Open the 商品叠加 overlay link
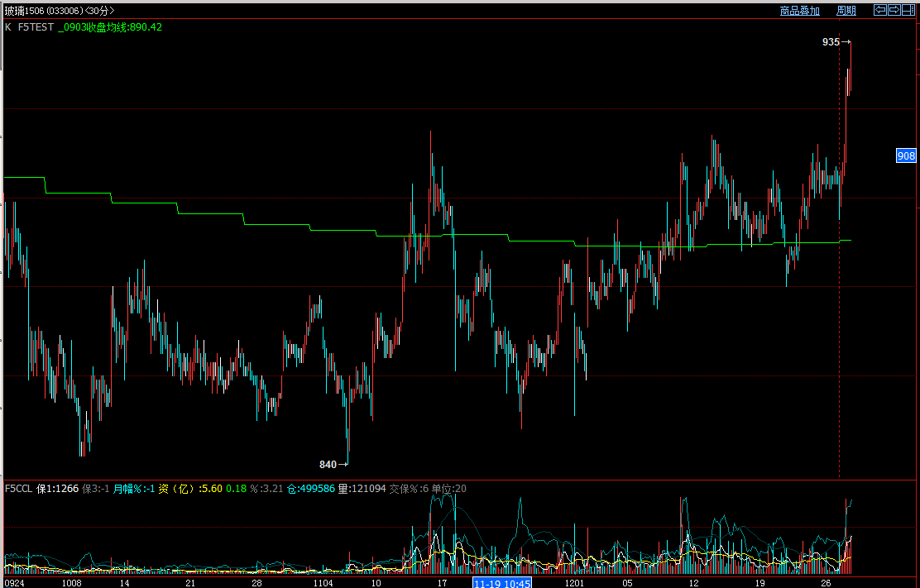 coord(799,11)
